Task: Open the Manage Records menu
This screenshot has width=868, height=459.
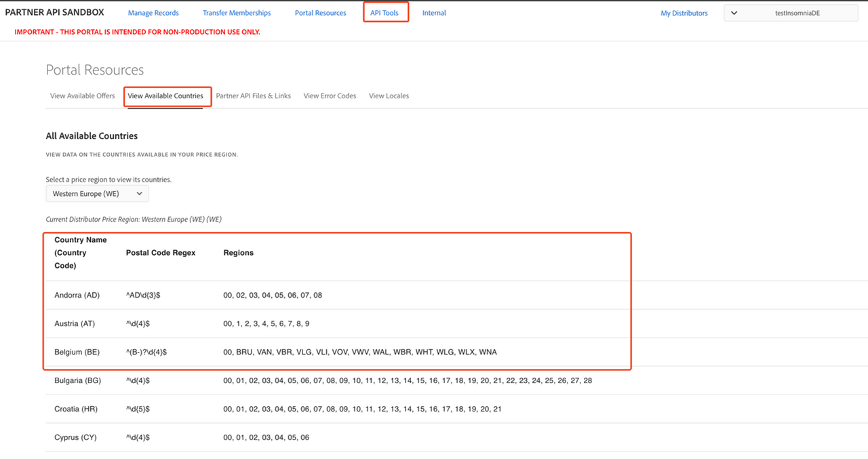Action: [x=153, y=13]
